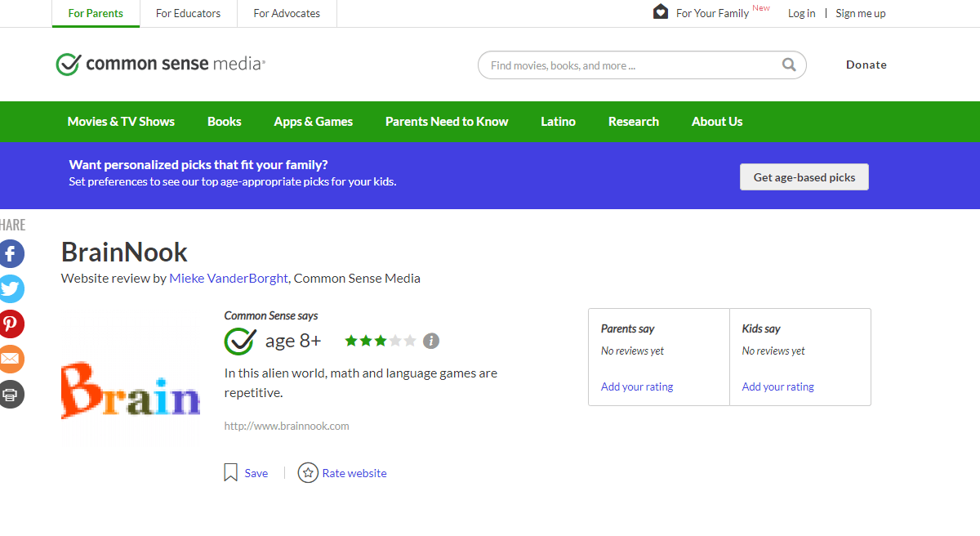
Task: Click the Get age-based picks button
Action: click(x=804, y=177)
